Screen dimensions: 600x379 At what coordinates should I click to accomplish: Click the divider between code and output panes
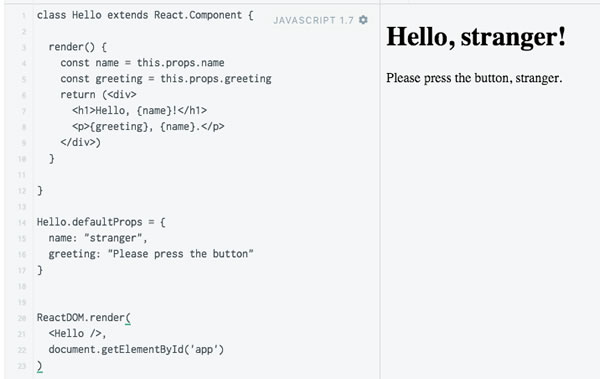[x=380, y=191]
